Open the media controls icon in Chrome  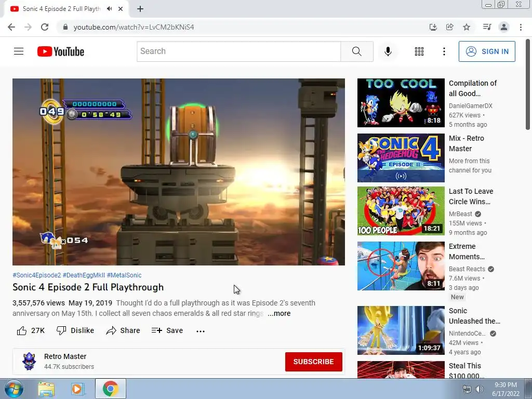[x=487, y=27]
